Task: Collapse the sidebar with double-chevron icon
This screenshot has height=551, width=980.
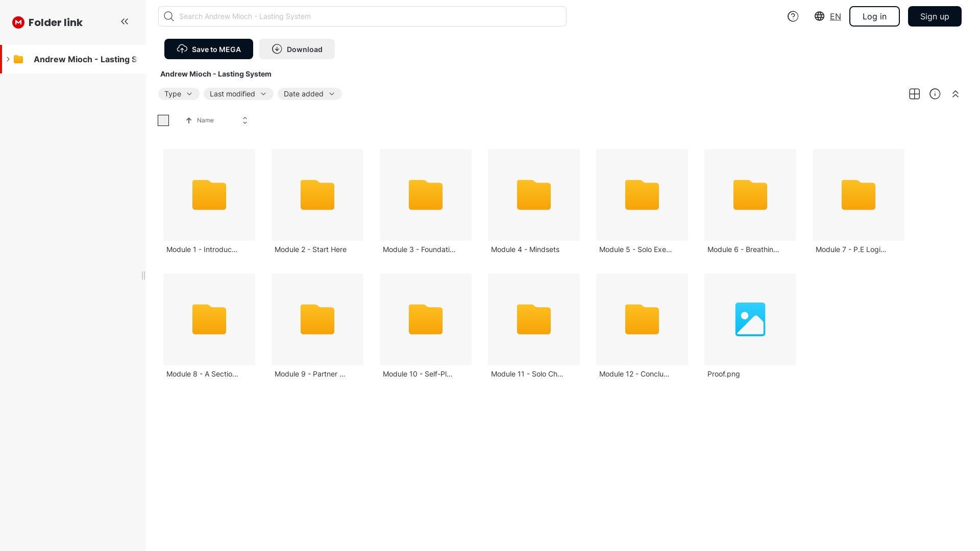Action: click(x=125, y=21)
